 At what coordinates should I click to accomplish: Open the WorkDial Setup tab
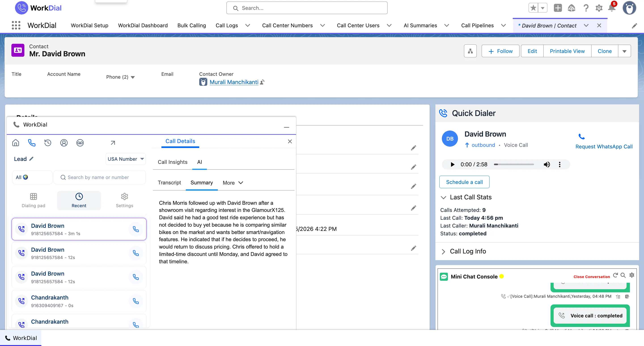pos(89,25)
